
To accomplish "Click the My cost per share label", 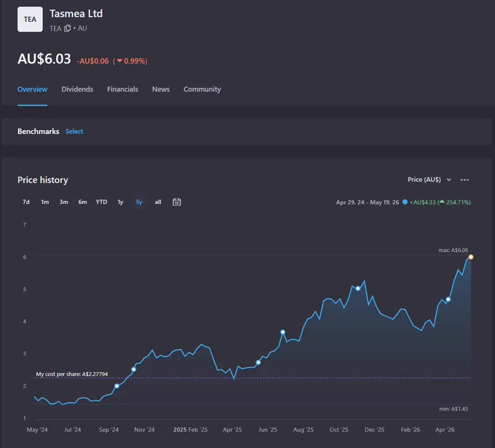I will pyautogui.click(x=71, y=374).
